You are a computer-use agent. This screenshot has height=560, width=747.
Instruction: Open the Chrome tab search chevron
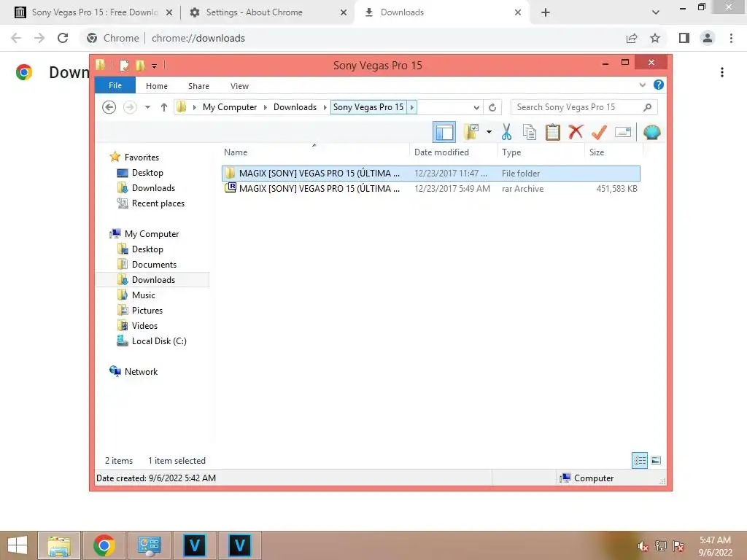coord(656,12)
